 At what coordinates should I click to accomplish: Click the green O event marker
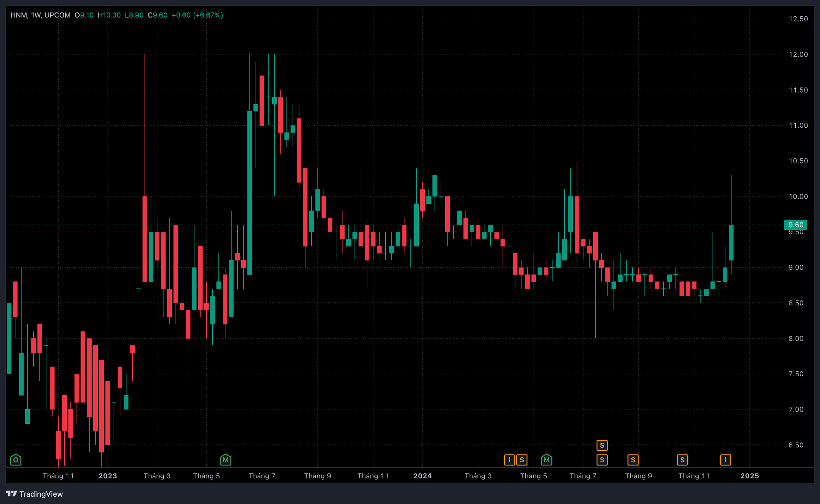(x=16, y=460)
